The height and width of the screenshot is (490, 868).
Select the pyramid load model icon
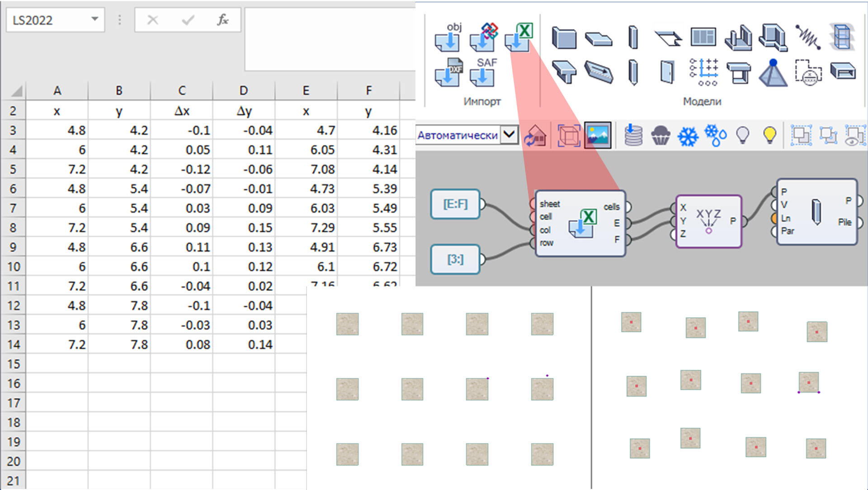click(773, 72)
